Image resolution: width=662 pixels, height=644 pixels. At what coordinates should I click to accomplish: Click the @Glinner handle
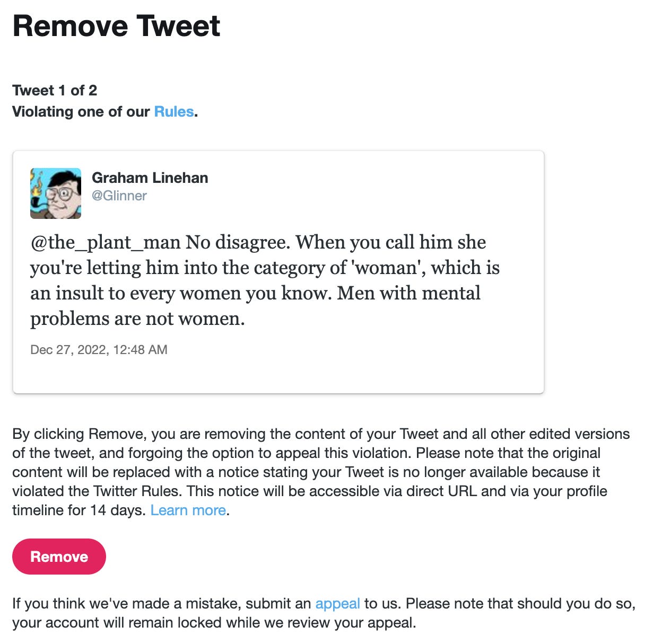click(119, 196)
